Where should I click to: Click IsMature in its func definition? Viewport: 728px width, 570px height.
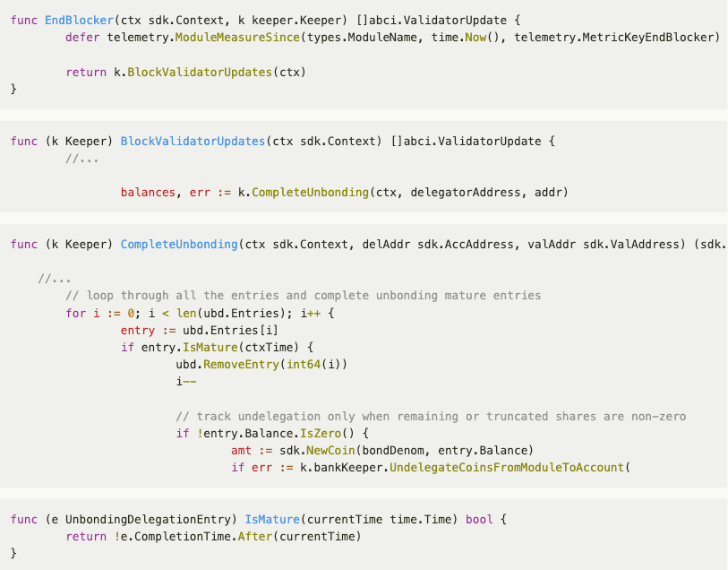click(272, 520)
